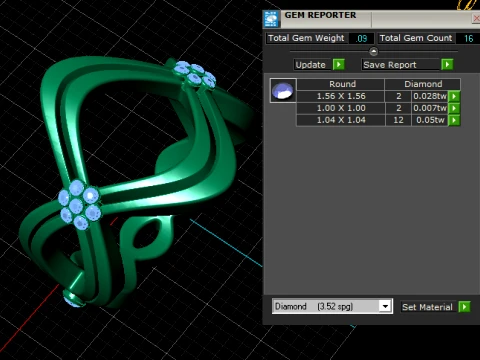Click the 0.007tw weight cell

point(430,108)
